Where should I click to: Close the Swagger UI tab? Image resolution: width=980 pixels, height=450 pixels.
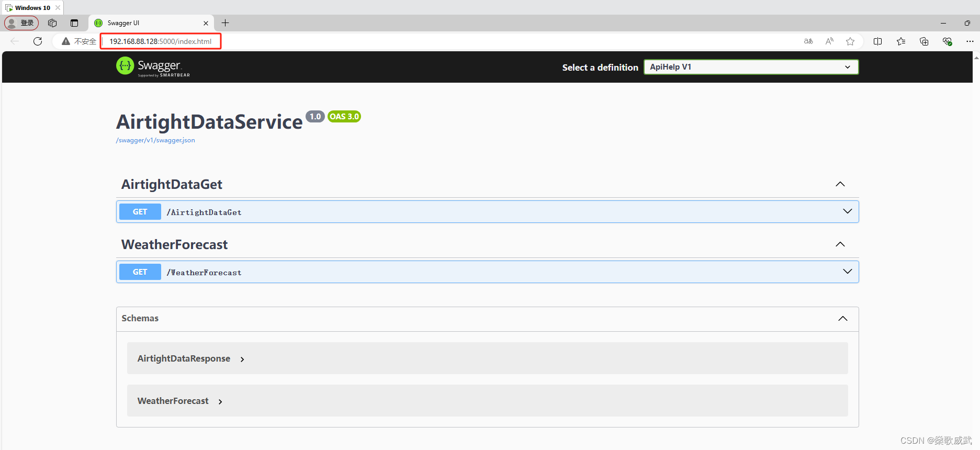pos(206,23)
